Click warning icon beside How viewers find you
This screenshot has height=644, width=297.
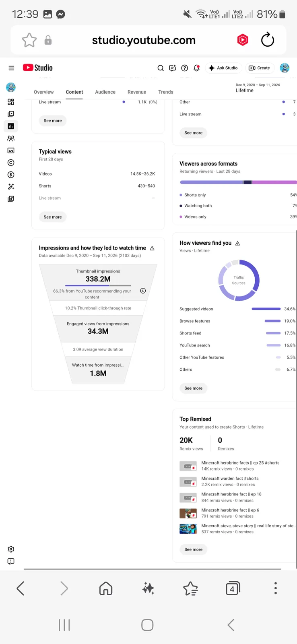click(x=237, y=243)
